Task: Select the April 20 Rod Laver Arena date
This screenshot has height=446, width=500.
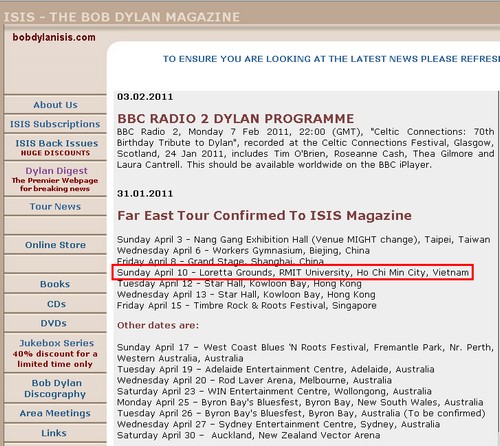Action: (x=254, y=380)
